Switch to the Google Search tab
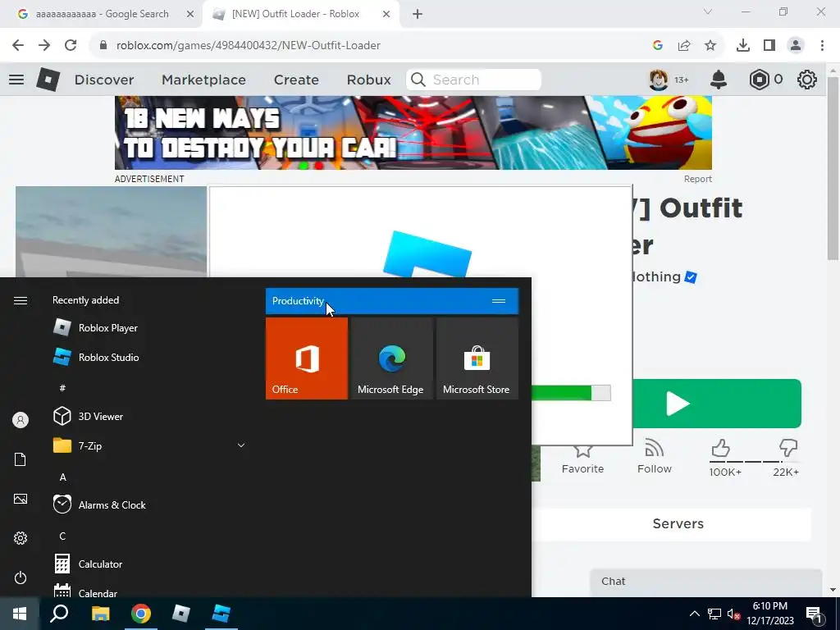This screenshot has width=840, height=630. tap(102, 14)
